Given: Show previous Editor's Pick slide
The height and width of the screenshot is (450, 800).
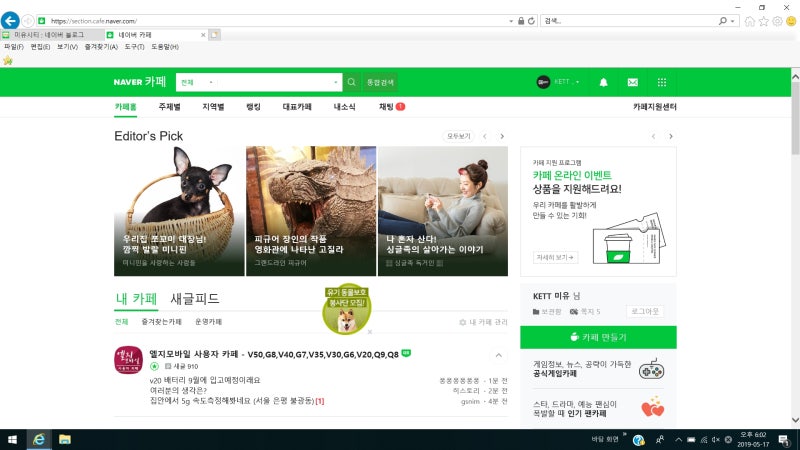Looking at the screenshot, I should tap(485, 136).
